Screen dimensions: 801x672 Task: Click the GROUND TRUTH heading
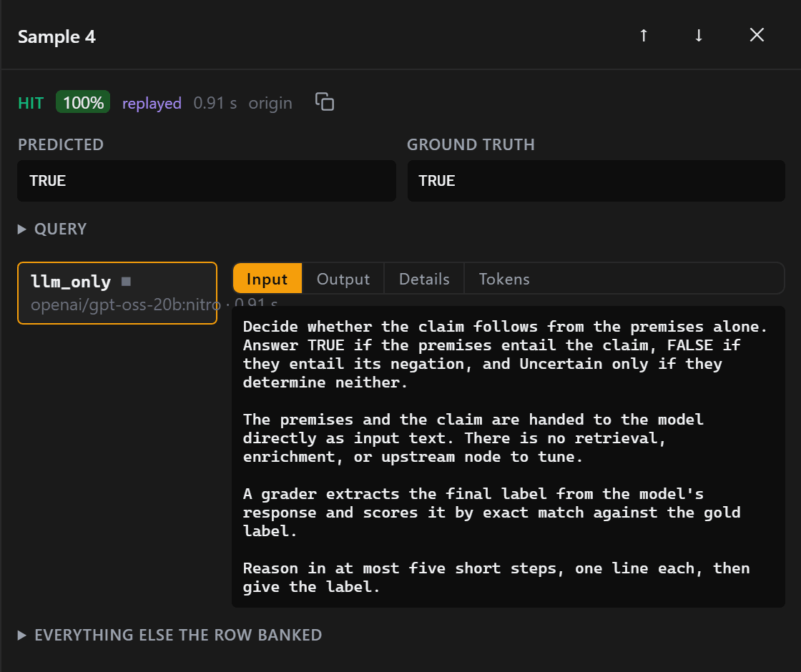471,144
